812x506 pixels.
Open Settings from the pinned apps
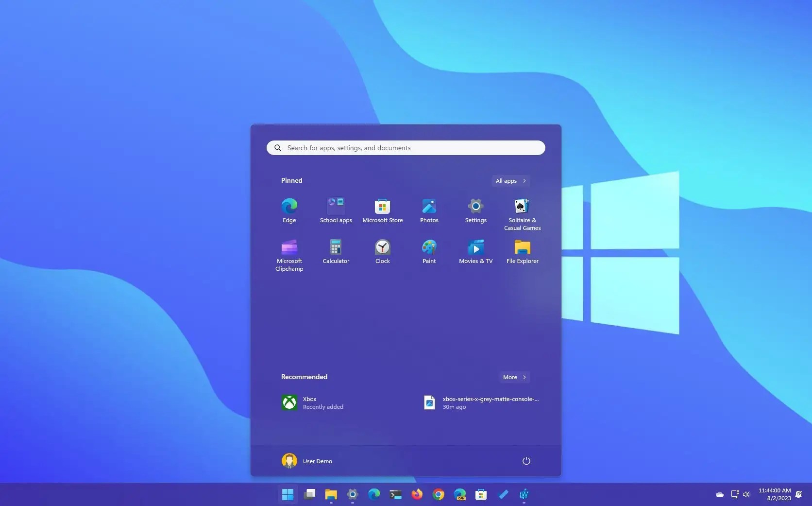click(x=475, y=210)
